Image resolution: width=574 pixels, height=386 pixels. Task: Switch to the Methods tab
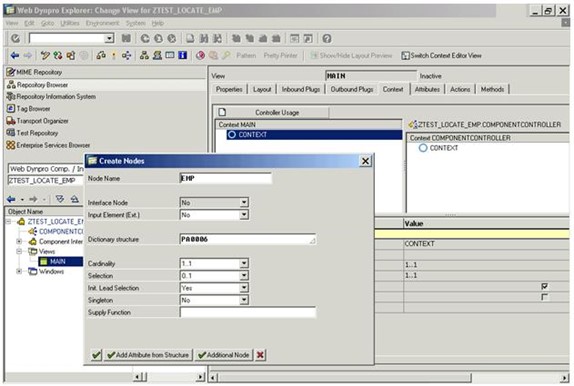pyautogui.click(x=492, y=89)
